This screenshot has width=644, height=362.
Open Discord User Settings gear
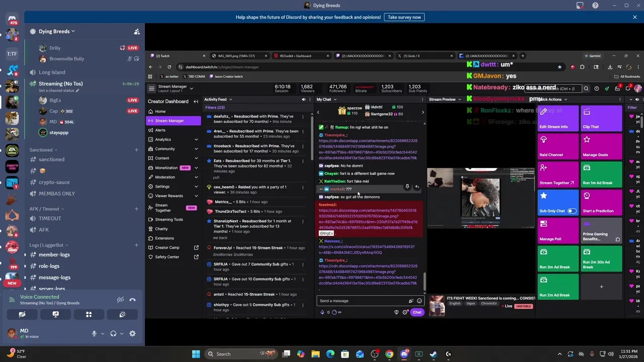132,333
